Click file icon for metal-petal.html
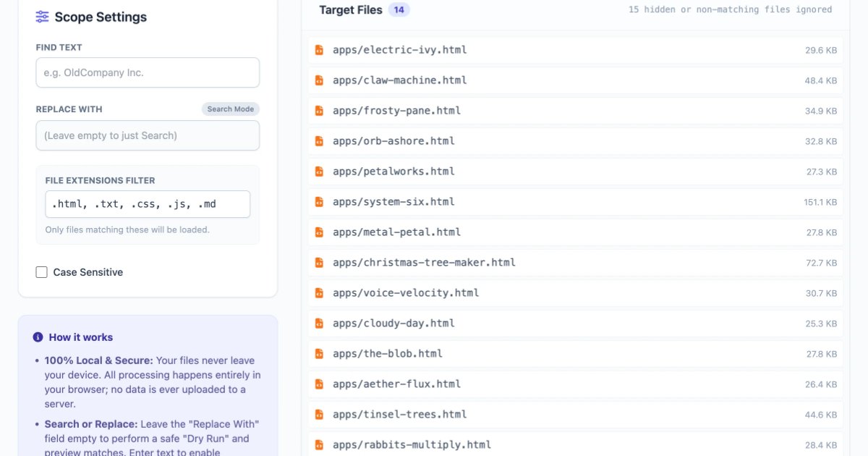Image resolution: width=868 pixels, height=456 pixels. 319,232
